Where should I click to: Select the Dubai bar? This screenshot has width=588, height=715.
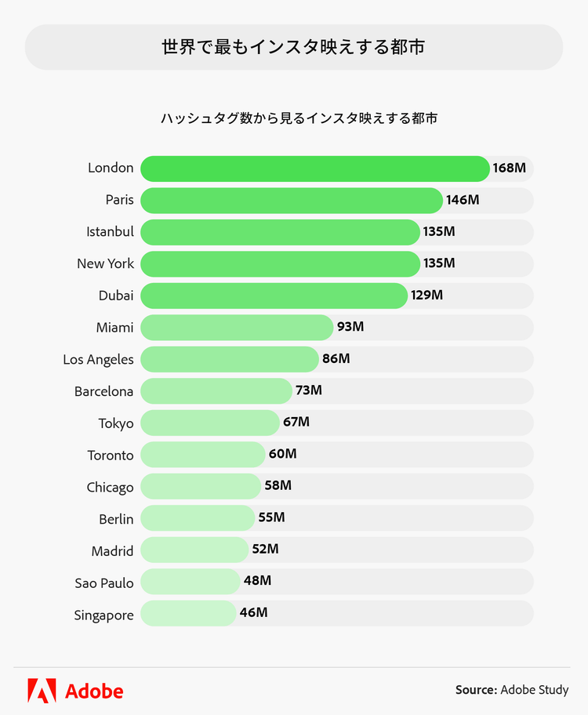pos(273,296)
